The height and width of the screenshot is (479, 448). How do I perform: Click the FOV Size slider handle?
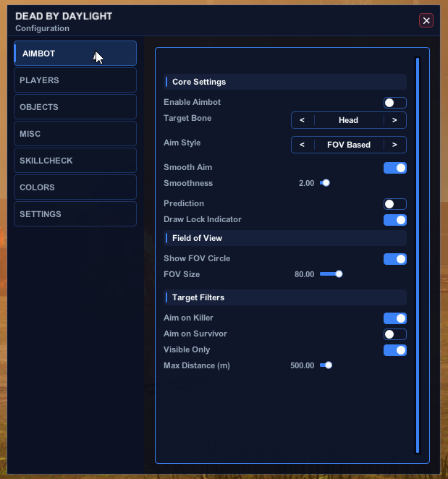[x=339, y=274]
